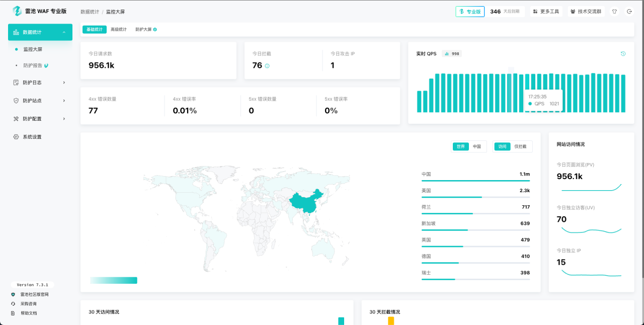Click the pro badge icon beside 防护报告

tap(46, 65)
